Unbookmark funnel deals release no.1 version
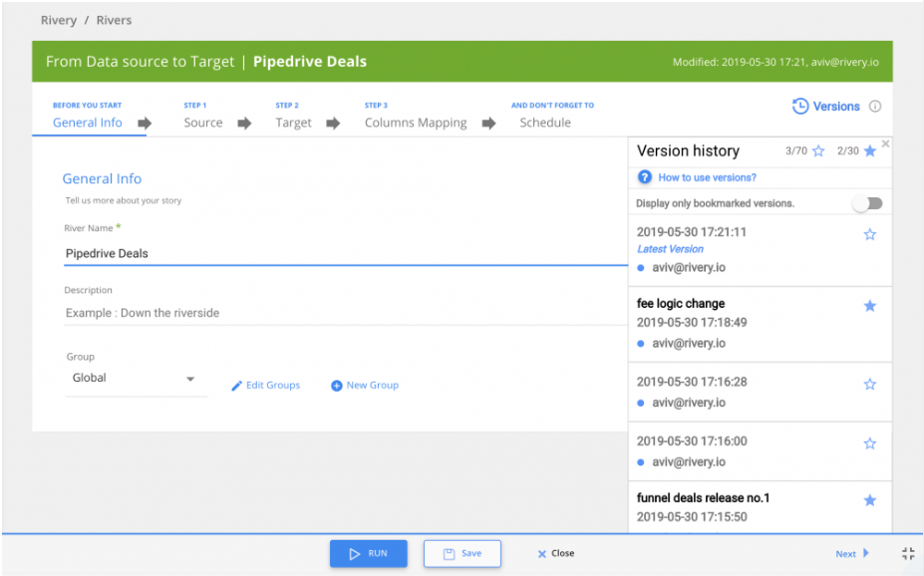Viewport: 924px width, 576px height. [x=870, y=500]
